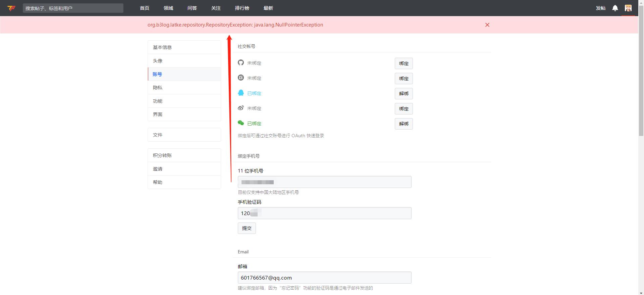
Task: Click the WeChat account icon
Action: 241,123
